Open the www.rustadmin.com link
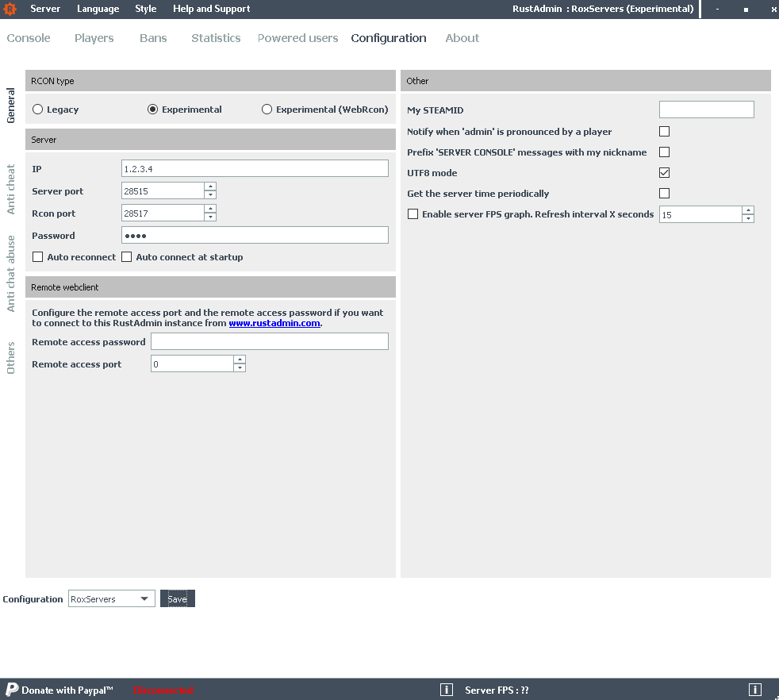Screen dimensions: 779x700 [274, 323]
